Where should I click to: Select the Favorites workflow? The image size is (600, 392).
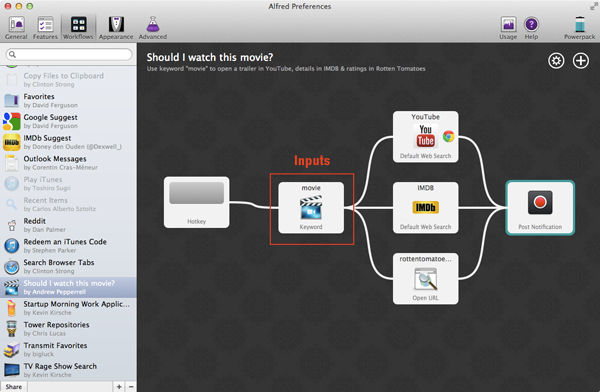68,100
